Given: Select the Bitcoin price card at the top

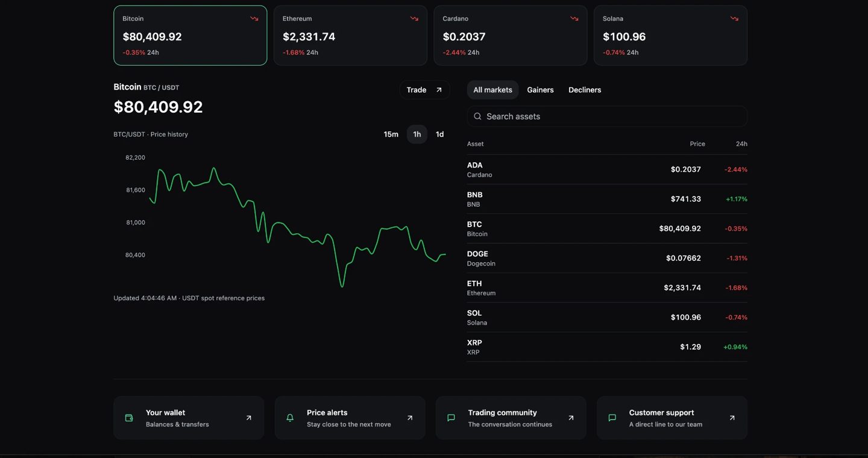Looking at the screenshot, I should tap(190, 36).
